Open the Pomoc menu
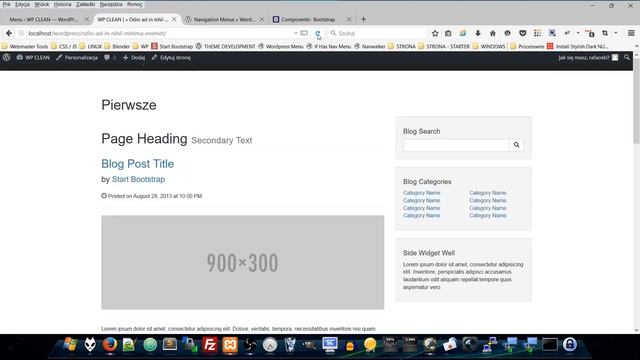 point(135,4)
